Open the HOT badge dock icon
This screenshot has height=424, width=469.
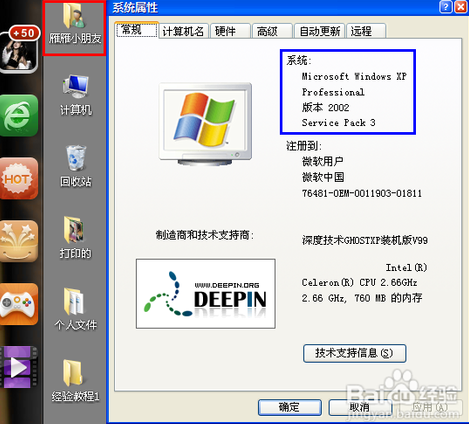click(x=19, y=178)
